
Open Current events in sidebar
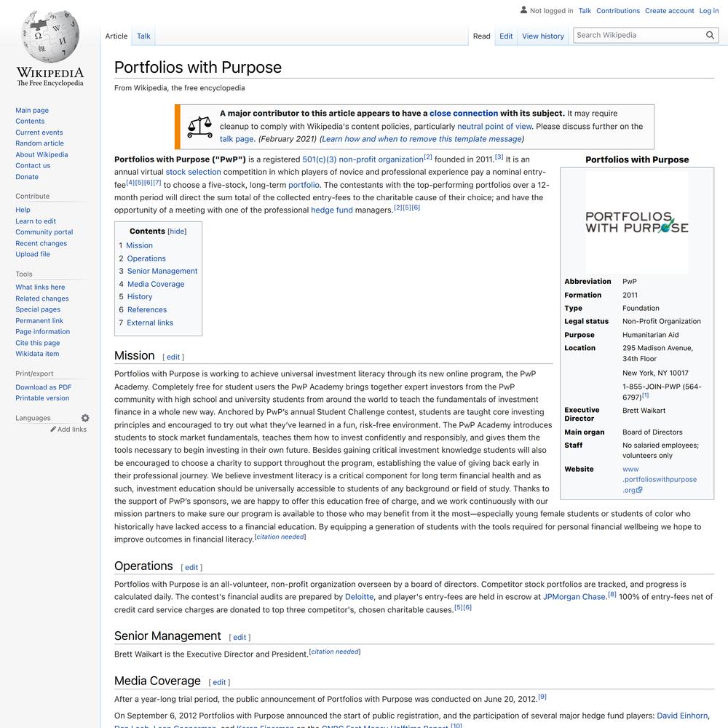tap(39, 132)
